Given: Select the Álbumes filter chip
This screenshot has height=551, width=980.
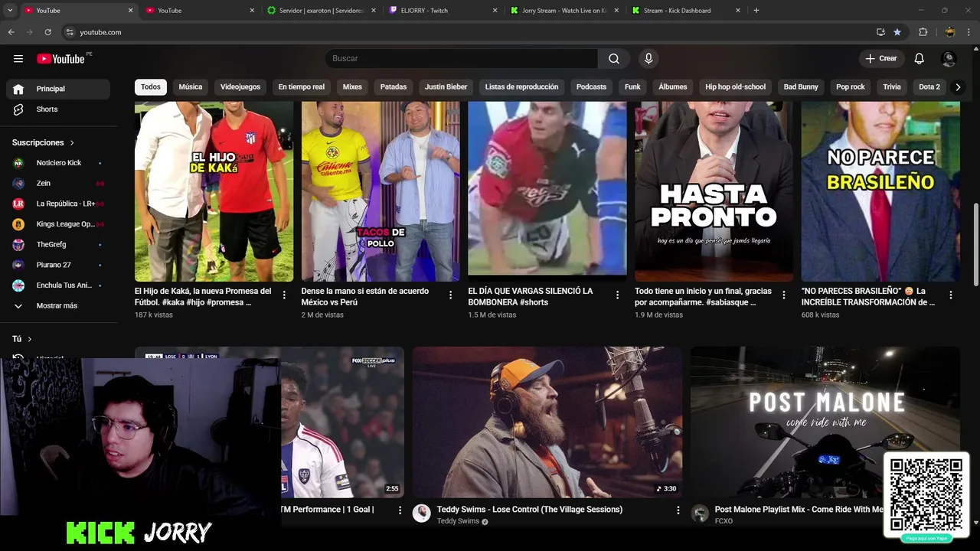Looking at the screenshot, I should pyautogui.click(x=673, y=86).
